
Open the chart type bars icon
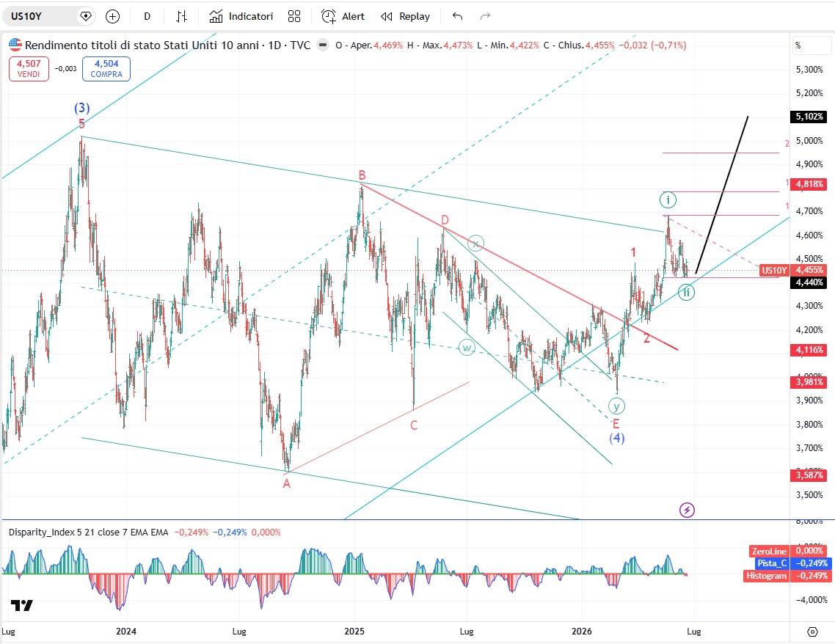(x=181, y=16)
